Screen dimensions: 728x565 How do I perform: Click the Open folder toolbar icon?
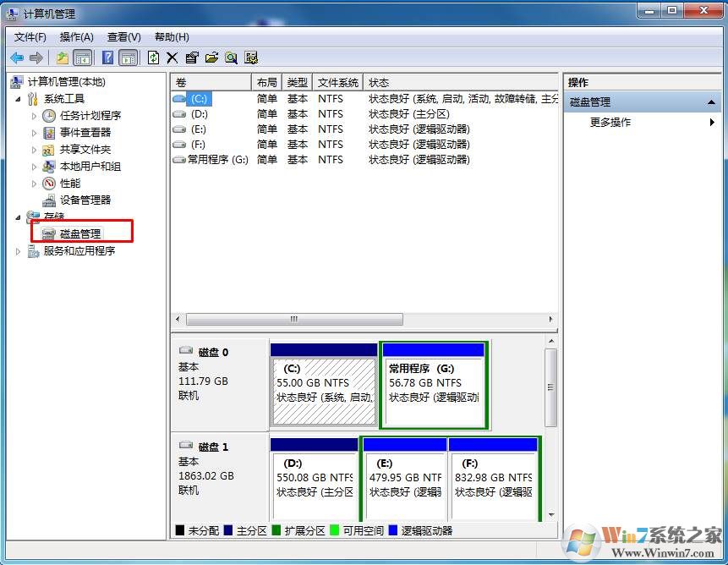coord(211,58)
